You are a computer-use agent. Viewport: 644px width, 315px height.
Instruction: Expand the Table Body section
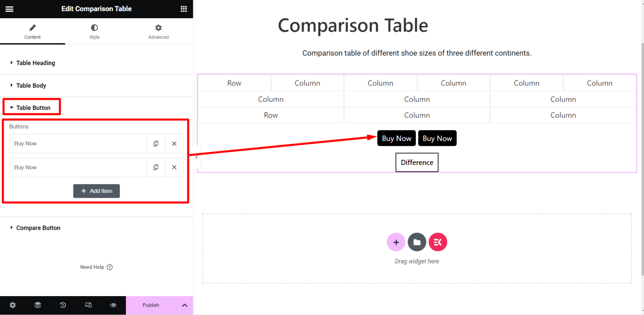pyautogui.click(x=31, y=85)
